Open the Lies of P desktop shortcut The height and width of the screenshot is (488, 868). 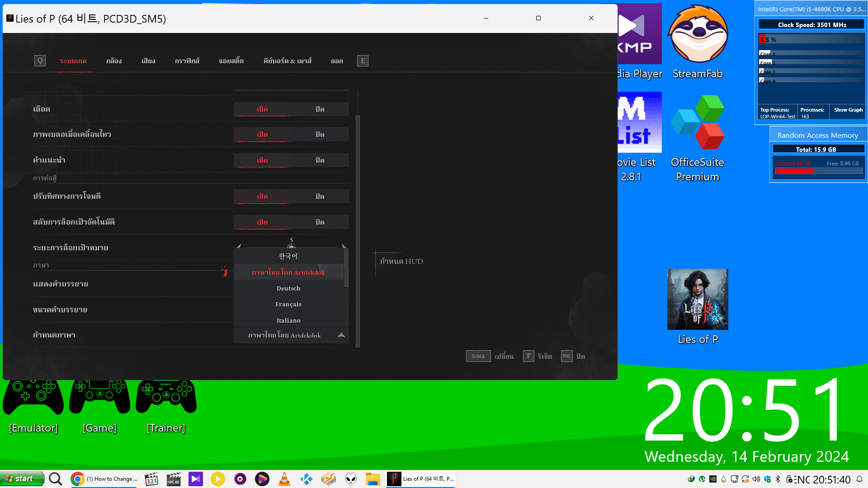(698, 307)
